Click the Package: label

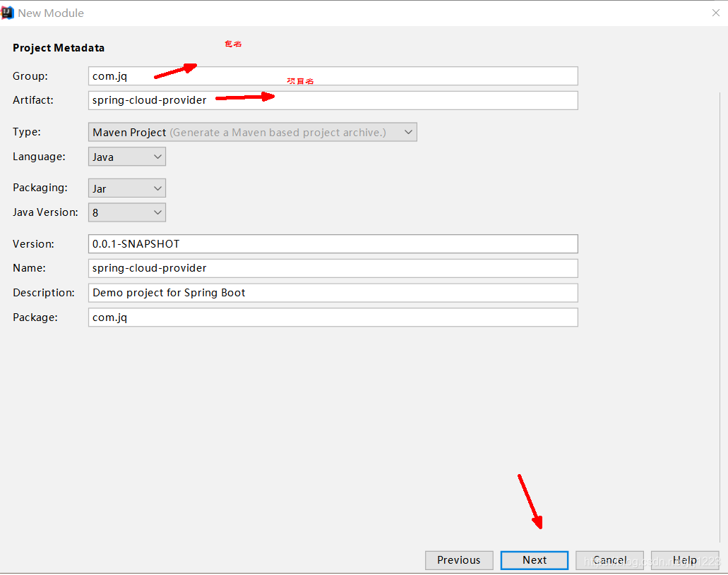click(x=35, y=317)
